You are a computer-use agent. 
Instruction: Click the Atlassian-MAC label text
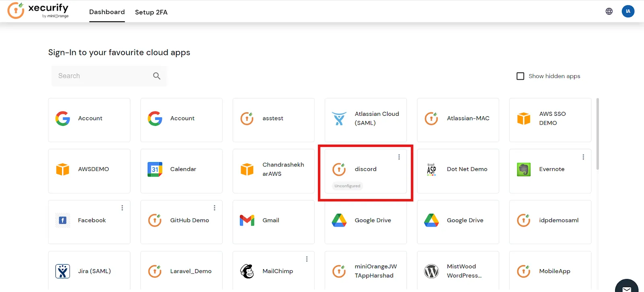click(468, 119)
